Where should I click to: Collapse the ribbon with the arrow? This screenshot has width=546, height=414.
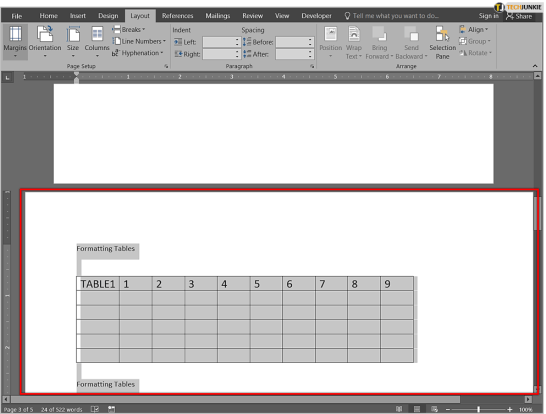tap(535, 66)
